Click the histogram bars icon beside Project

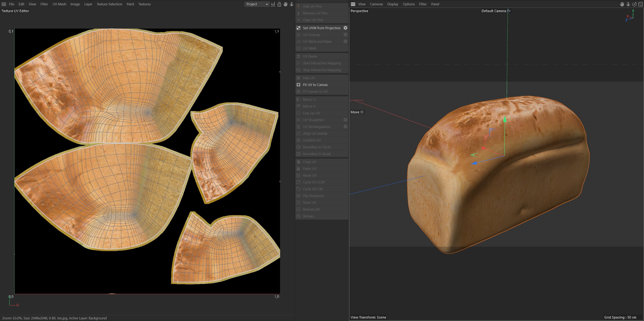273,4
